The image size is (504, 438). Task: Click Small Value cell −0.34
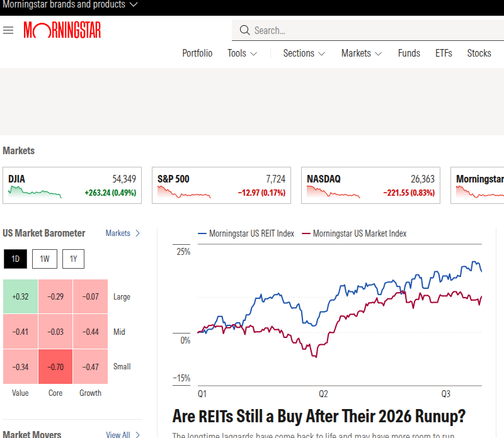[21, 367]
